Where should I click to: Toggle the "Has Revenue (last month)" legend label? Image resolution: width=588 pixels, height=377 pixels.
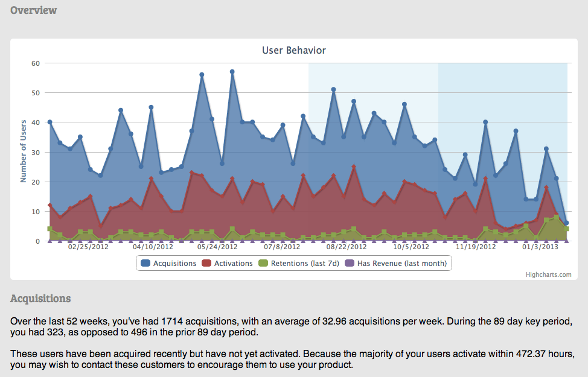click(x=401, y=263)
